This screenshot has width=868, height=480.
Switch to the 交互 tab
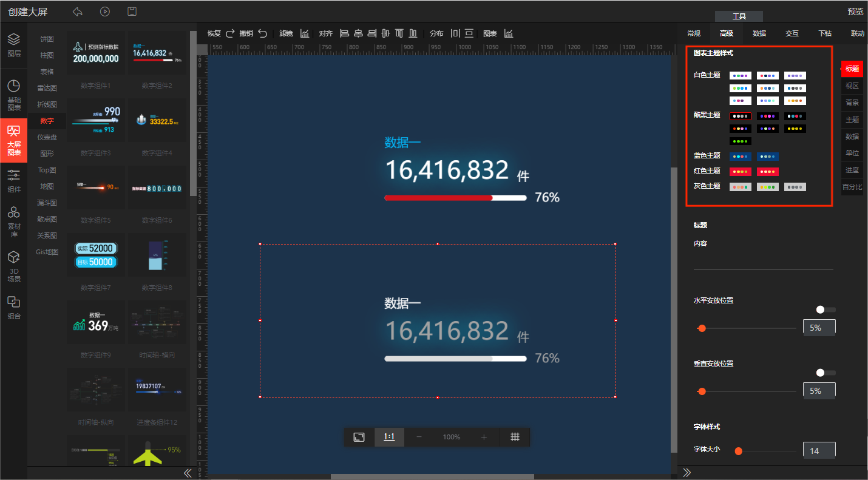coord(792,33)
